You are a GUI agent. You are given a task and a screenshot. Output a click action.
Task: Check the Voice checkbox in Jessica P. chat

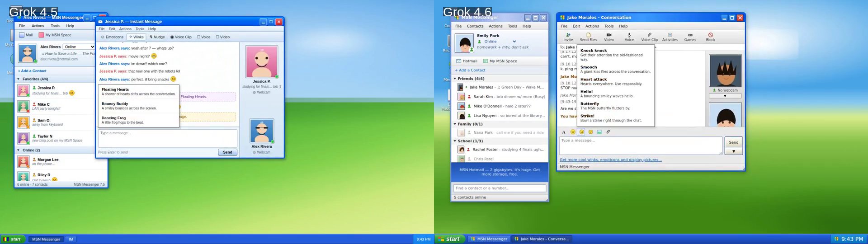click(x=198, y=37)
